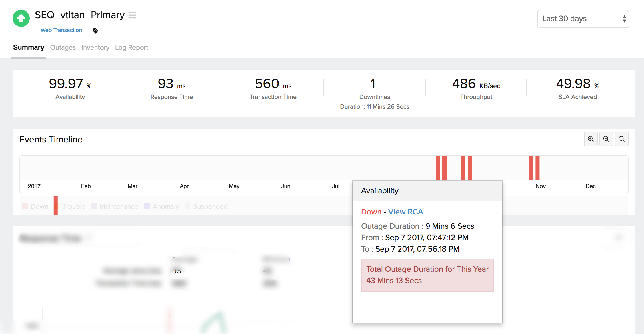Open the Last 30 days period dropdown
The width and height of the screenshot is (644, 334).
point(583,19)
